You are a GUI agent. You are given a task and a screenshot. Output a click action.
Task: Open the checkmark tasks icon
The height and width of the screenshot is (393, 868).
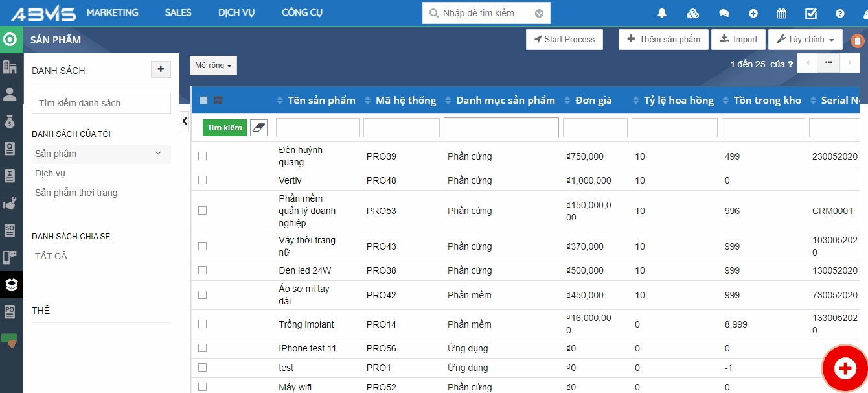[811, 13]
